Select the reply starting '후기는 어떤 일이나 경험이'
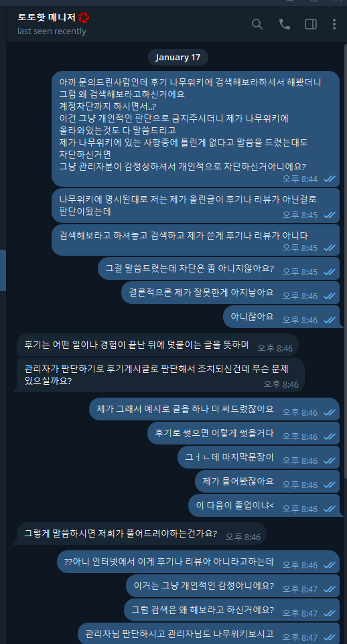 coord(157,345)
